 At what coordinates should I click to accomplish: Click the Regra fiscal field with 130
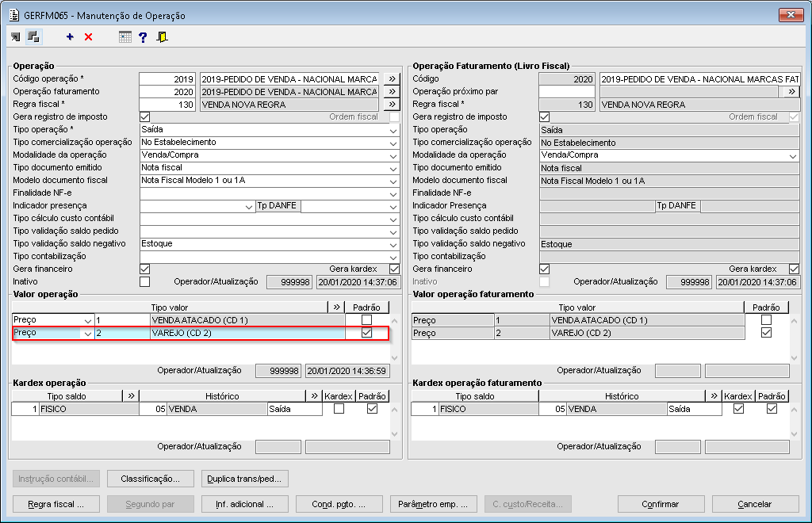(x=167, y=104)
